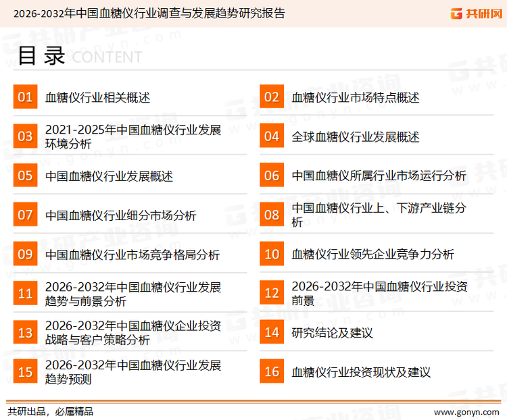
Task: Open the www.gonyn.com footer link
Action: 466,413
